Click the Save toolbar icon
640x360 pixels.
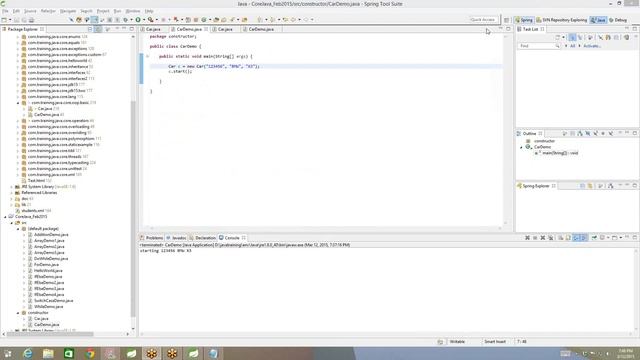click(17, 20)
